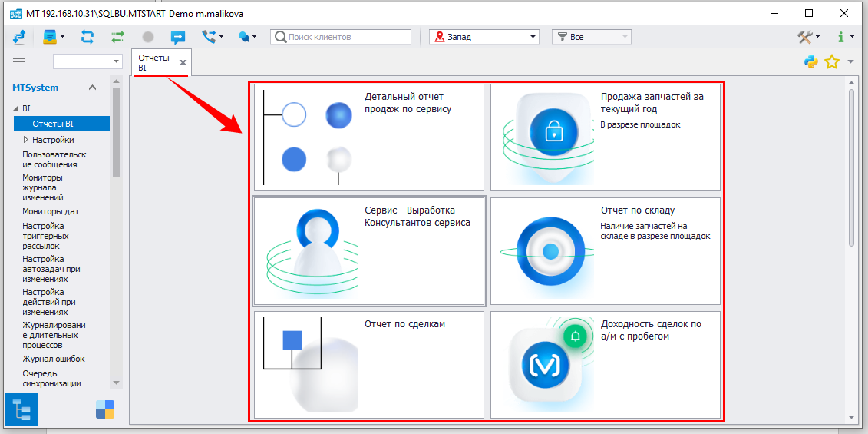Open Детальный отчет продаж по сервису tile
The image size is (868, 434).
(x=368, y=137)
